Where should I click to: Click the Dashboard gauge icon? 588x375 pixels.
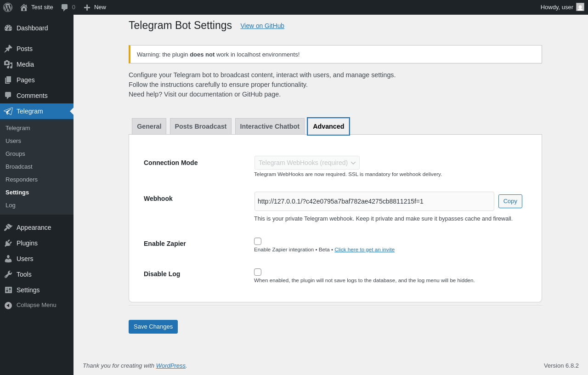8,28
